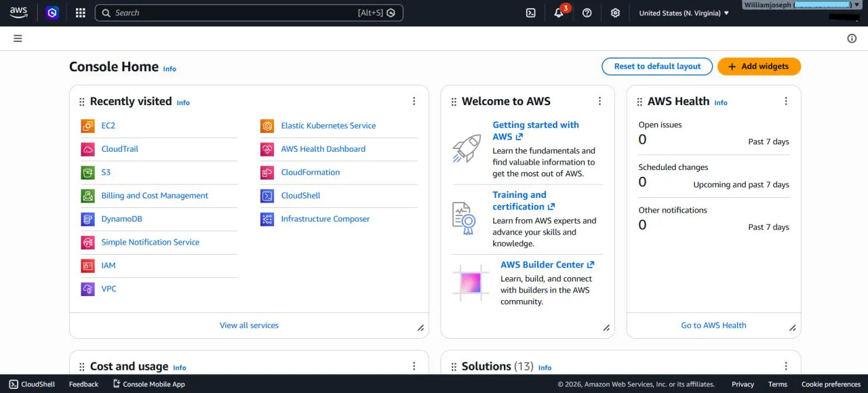Click the Elastic Kubernetes Service icon

pyautogui.click(x=267, y=125)
